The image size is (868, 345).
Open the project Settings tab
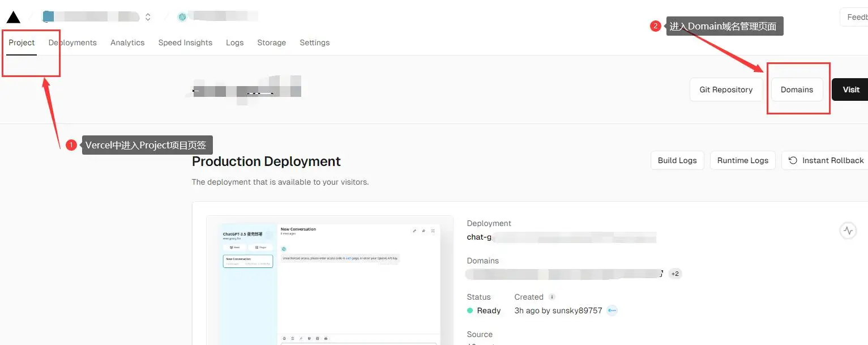pyautogui.click(x=314, y=42)
